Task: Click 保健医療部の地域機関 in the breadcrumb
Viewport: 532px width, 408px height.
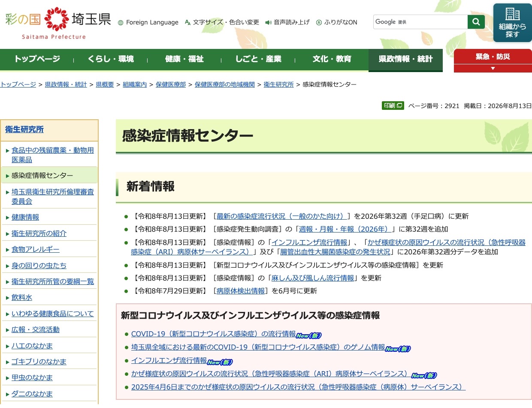Action: pyautogui.click(x=224, y=85)
